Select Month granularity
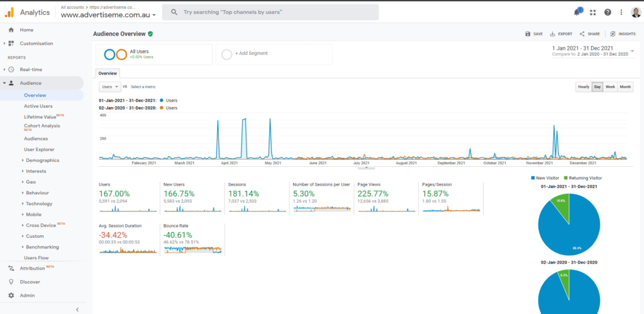This screenshot has height=314, width=644. tap(625, 87)
